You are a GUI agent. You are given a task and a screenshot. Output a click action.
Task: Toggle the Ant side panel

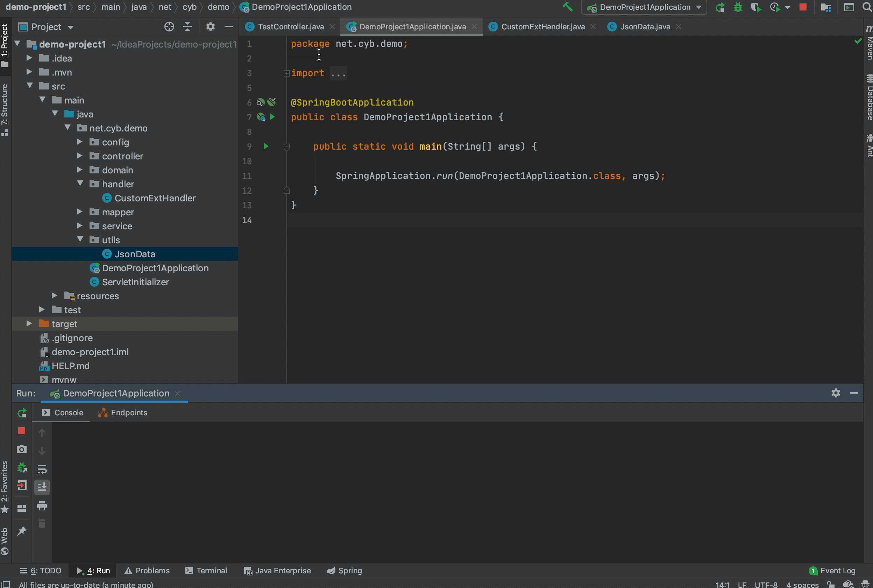coord(869,145)
